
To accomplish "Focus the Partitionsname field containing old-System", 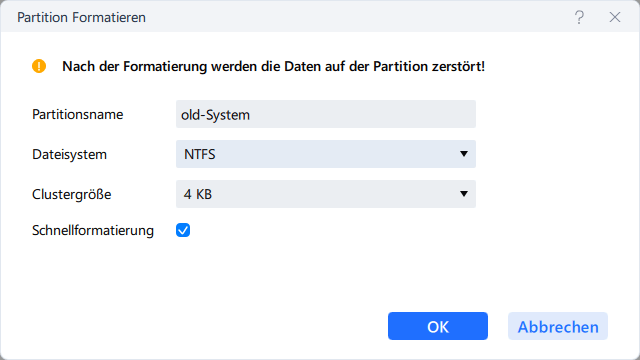I will (x=326, y=114).
